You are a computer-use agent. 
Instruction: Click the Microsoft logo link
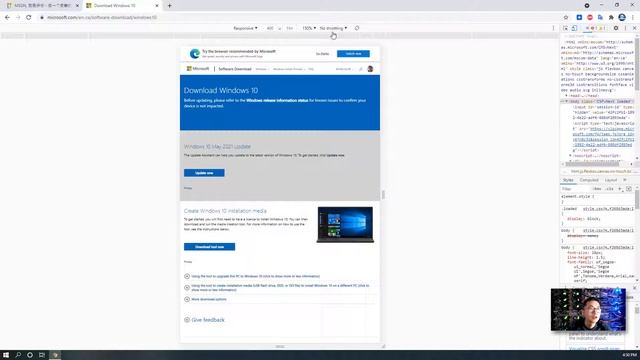coord(198,69)
